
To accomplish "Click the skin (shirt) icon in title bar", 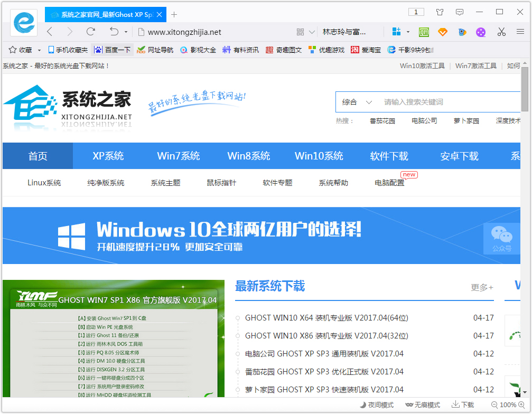I will click(440, 12).
